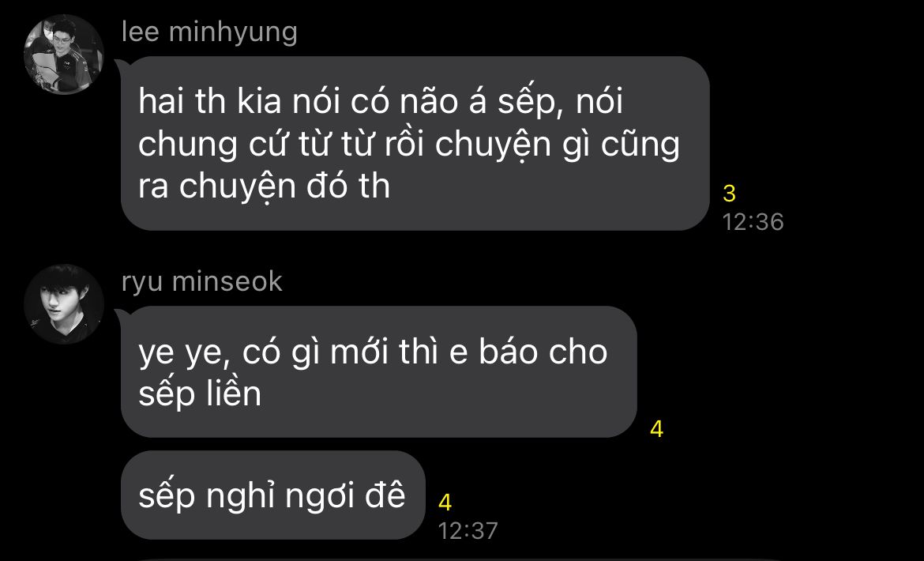Select the 'ye ye, có gì mới' message bubble
The height and width of the screenshot is (561, 924).
click(379, 372)
